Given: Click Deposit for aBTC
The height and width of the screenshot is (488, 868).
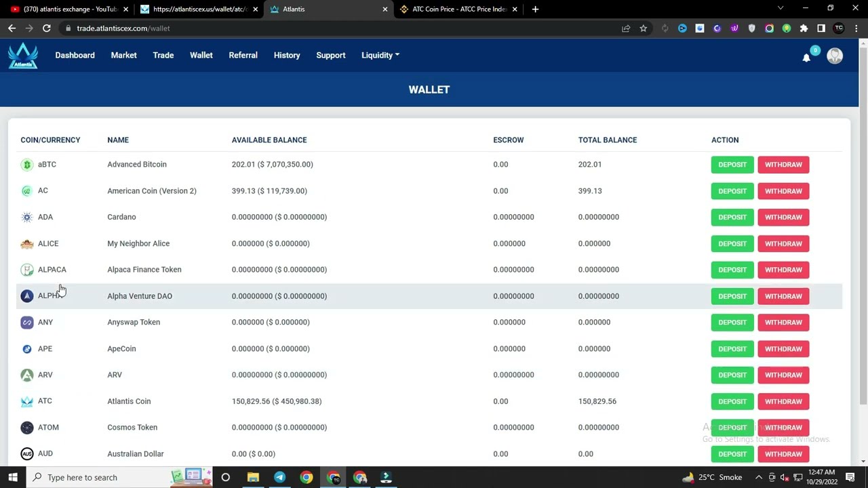Looking at the screenshot, I should 732,165.
